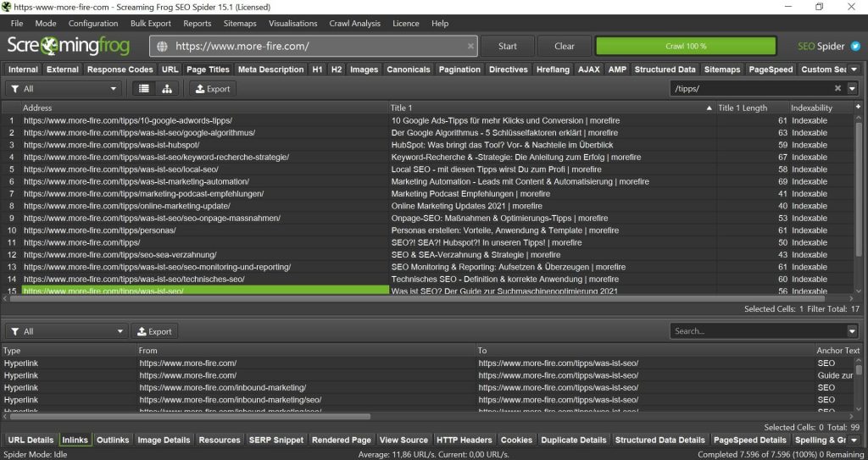Sort by the Address column header

tap(205, 108)
